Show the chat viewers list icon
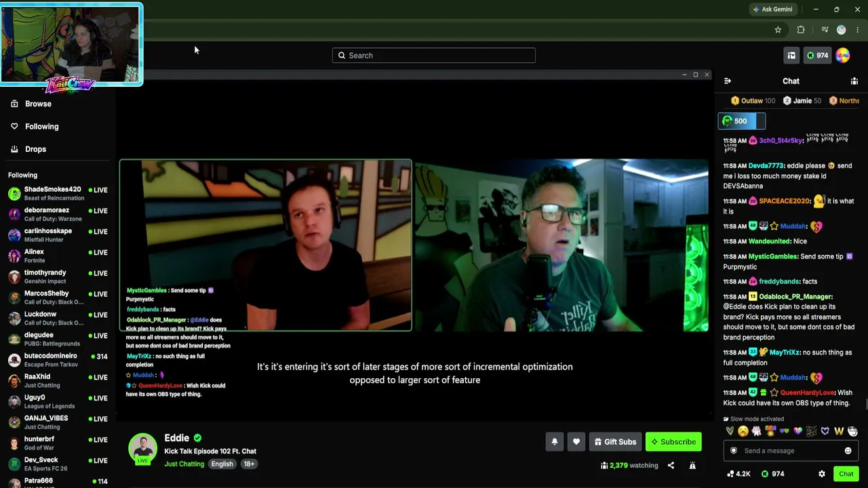The height and width of the screenshot is (488, 868). click(x=854, y=81)
